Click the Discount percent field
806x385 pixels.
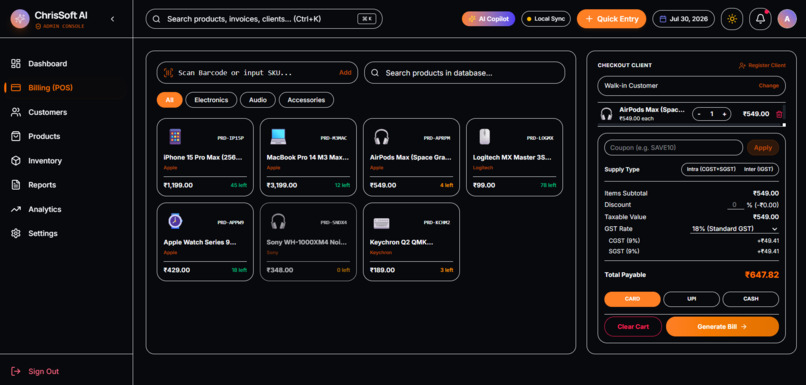click(x=735, y=205)
